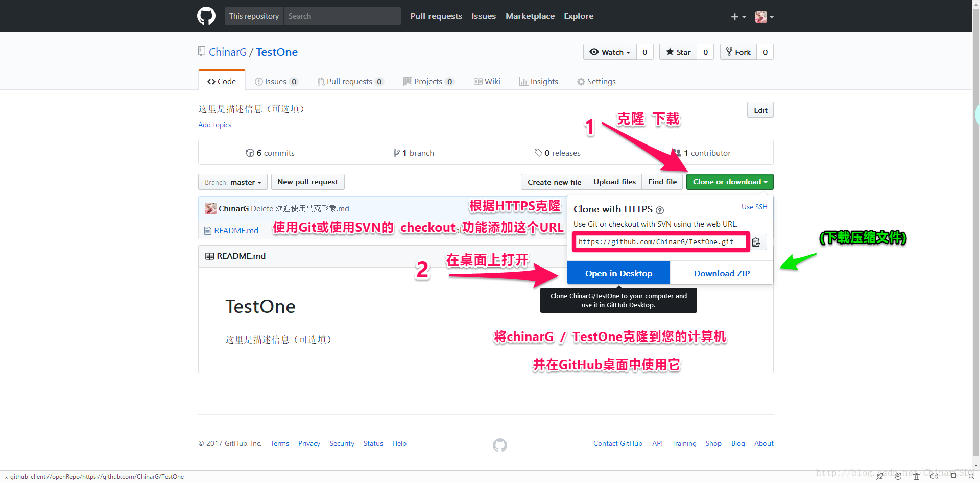
Task: Toggle the Clone or download dropdown
Action: click(730, 182)
